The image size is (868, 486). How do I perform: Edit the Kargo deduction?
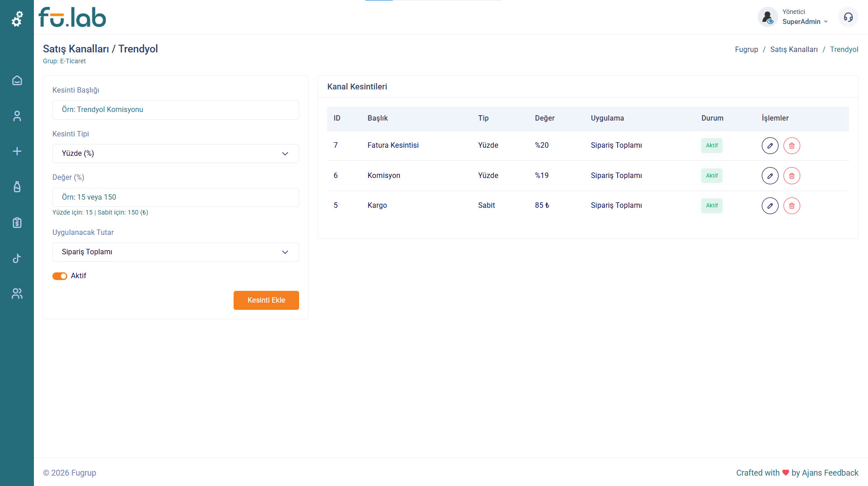coord(770,206)
